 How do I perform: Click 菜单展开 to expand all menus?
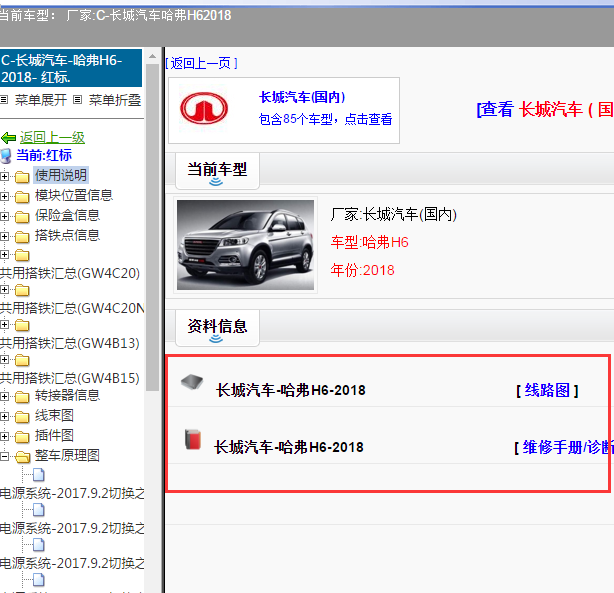41,100
